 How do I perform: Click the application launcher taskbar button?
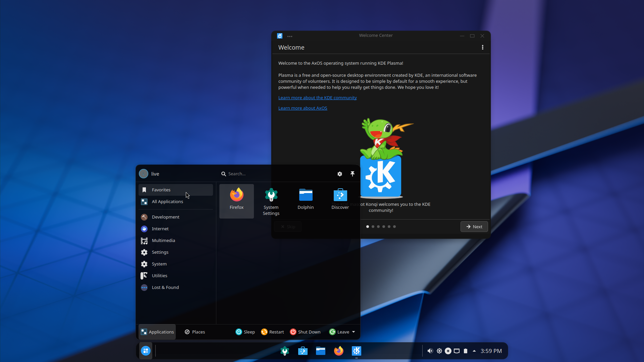click(146, 351)
